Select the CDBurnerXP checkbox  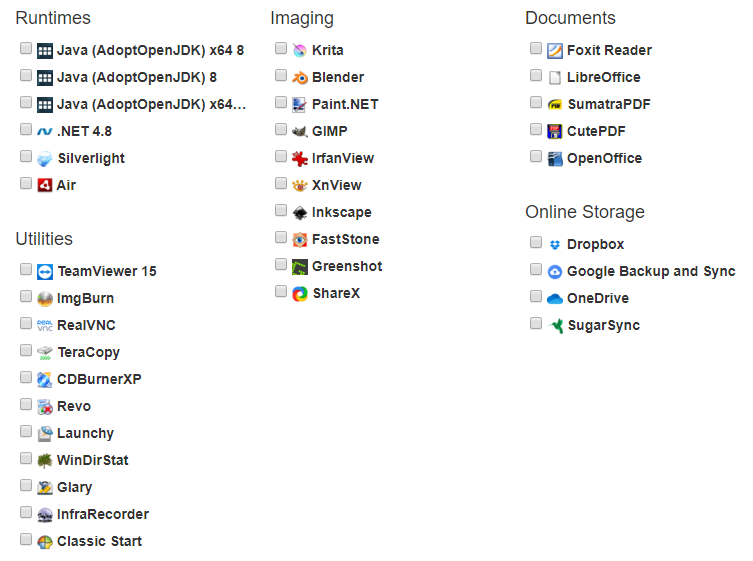click(26, 377)
